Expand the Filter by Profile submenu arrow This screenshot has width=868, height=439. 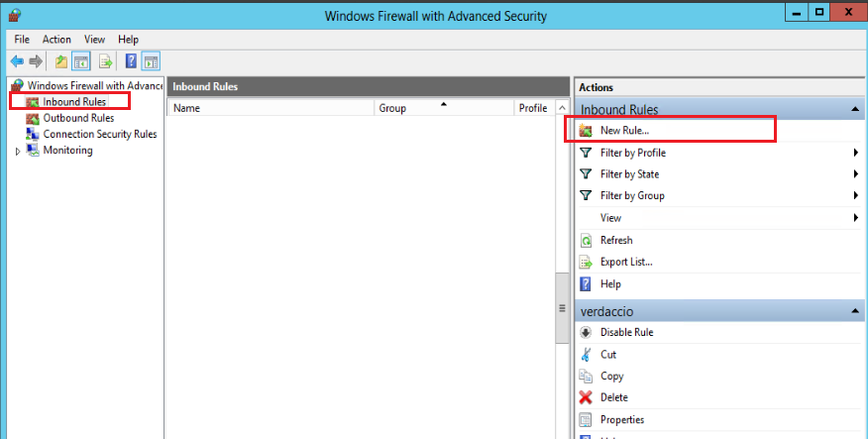(x=856, y=153)
